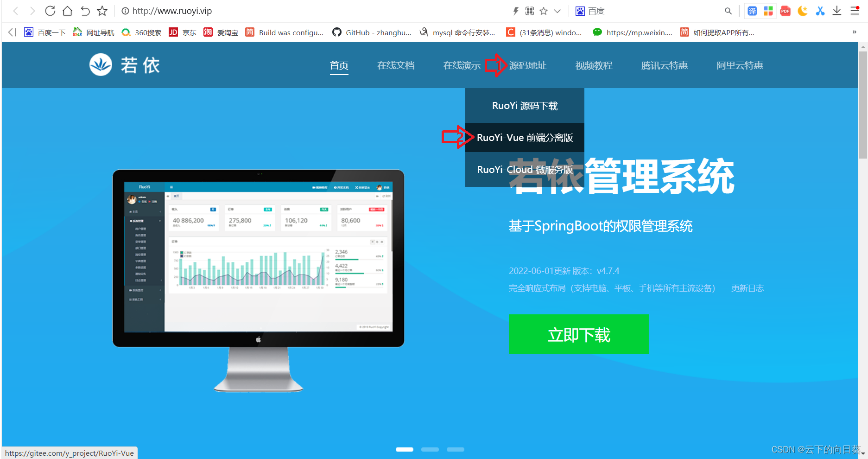Open 在线演示 navigation item

pyautogui.click(x=462, y=65)
